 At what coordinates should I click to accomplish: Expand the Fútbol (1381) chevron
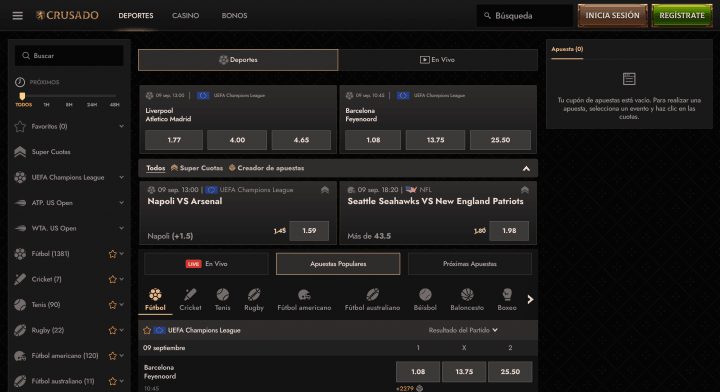[122, 254]
